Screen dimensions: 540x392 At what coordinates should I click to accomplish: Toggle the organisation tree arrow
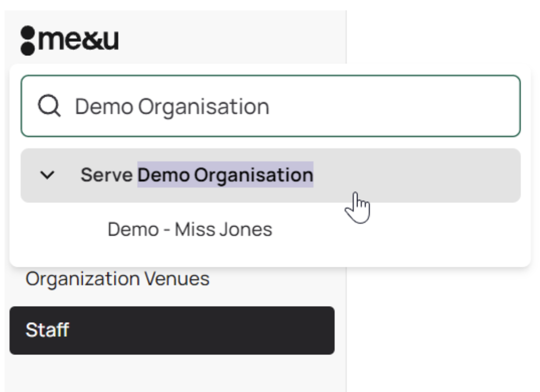pos(48,175)
